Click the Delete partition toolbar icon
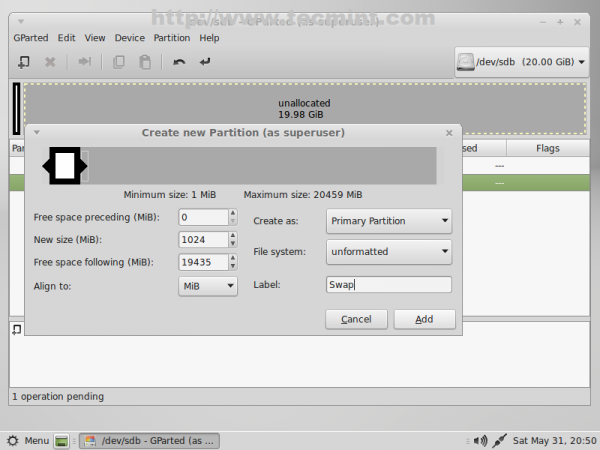The image size is (600, 450). pos(50,62)
